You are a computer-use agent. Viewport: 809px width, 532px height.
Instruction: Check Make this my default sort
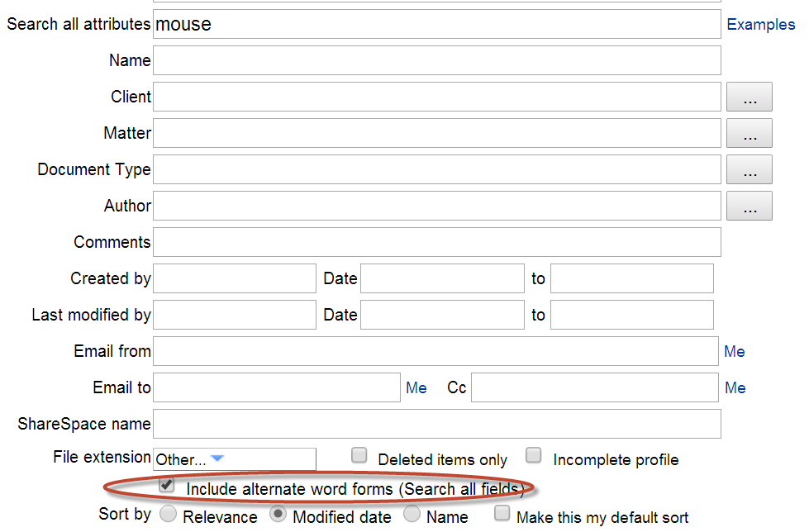pyautogui.click(x=502, y=513)
